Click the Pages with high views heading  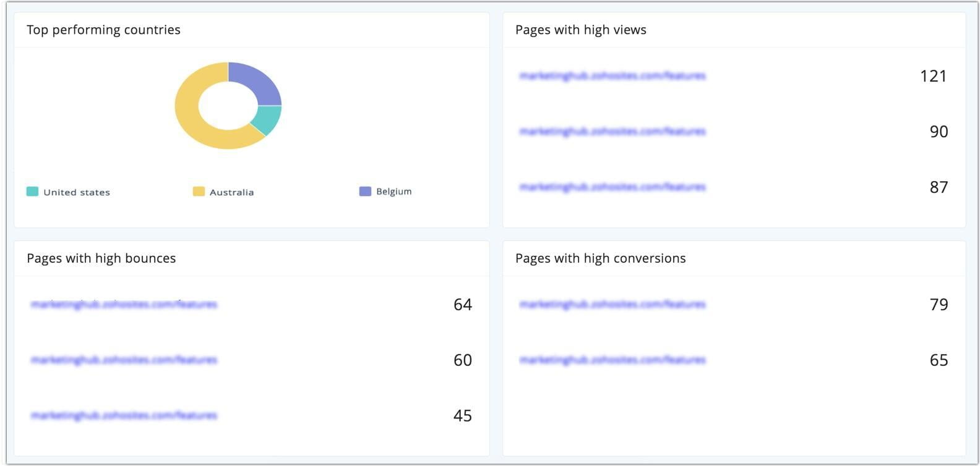click(580, 30)
